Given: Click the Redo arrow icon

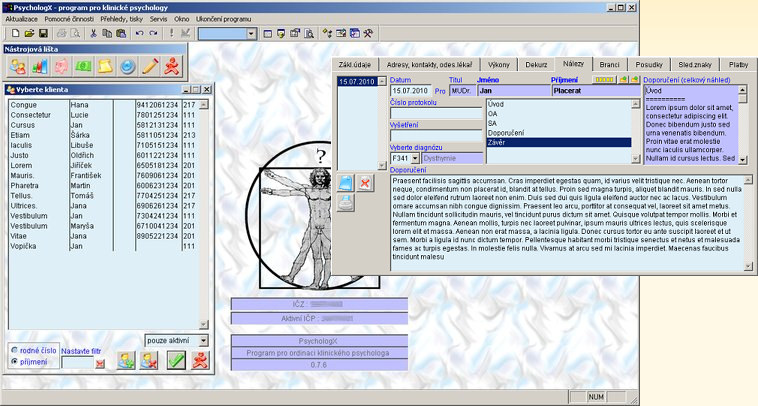Looking at the screenshot, I should point(153,33).
